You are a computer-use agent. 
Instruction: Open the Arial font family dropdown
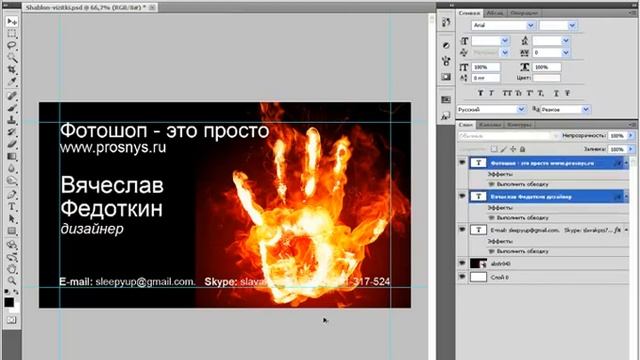click(531, 25)
